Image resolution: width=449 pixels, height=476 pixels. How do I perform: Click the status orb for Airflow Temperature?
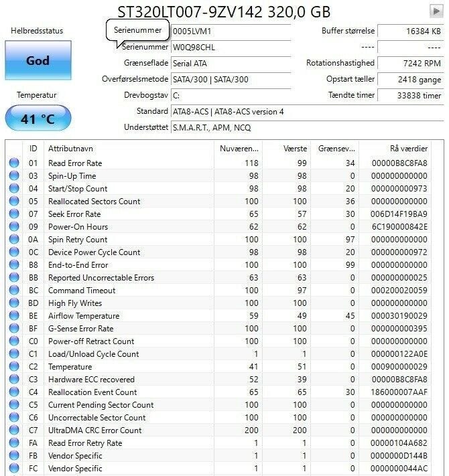tap(14, 316)
